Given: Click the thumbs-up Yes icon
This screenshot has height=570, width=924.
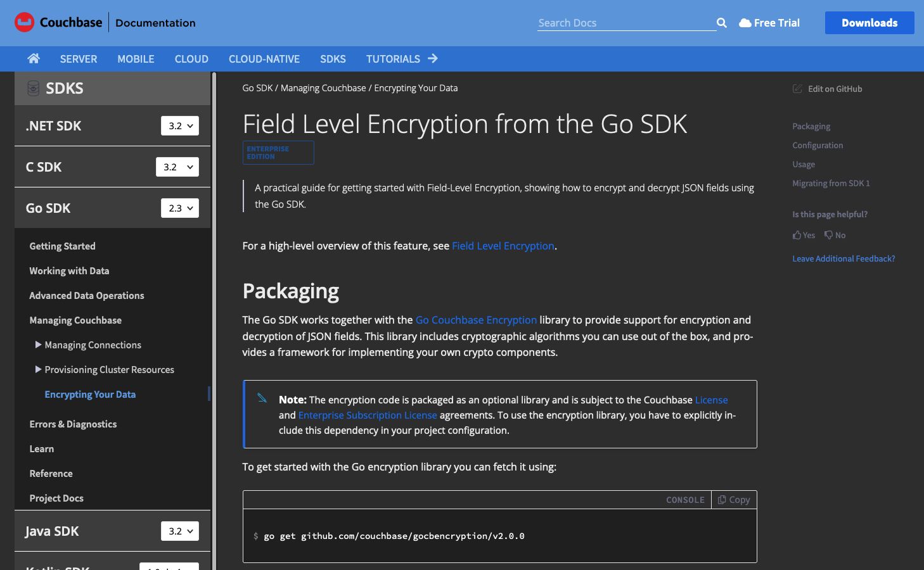Looking at the screenshot, I should click(797, 235).
